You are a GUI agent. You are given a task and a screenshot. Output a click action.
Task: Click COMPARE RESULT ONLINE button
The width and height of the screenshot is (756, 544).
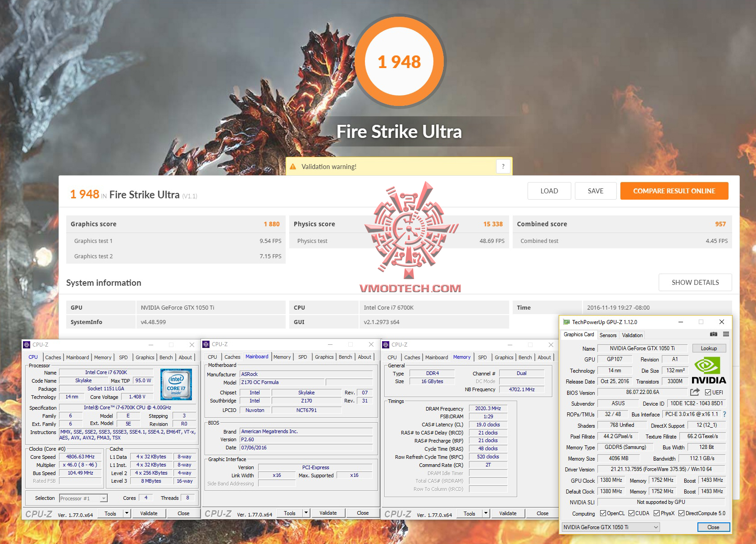click(674, 191)
